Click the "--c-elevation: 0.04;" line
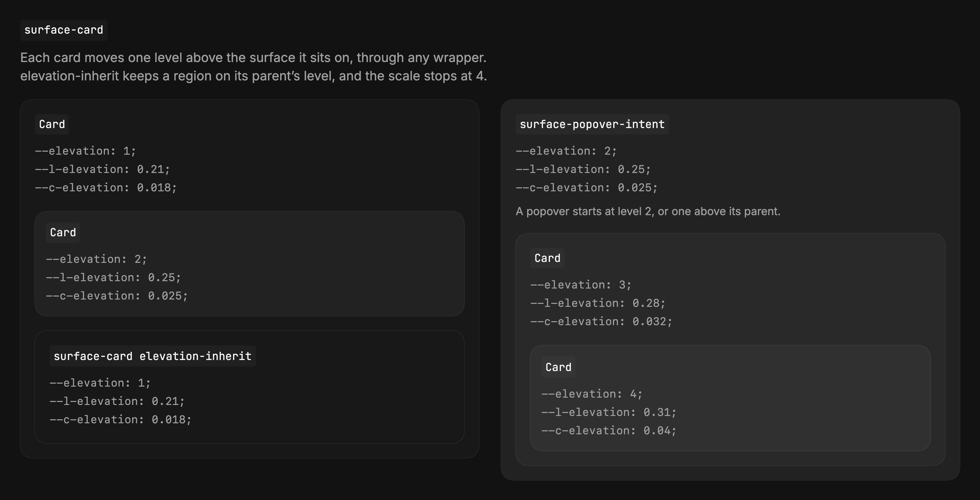Screen dimensions: 980x500 609,430
